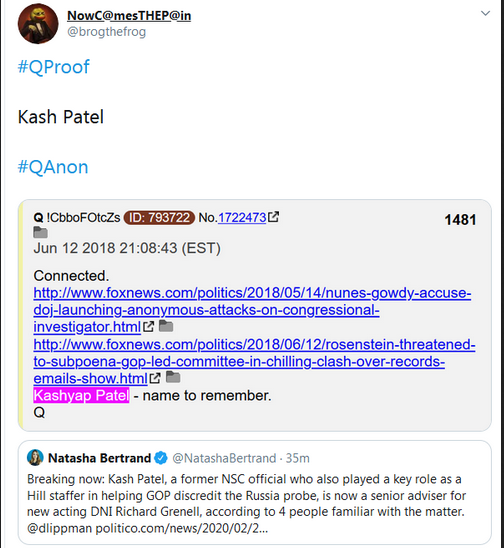
Task: Click folder icon after investigator.html link
Action: [166, 326]
